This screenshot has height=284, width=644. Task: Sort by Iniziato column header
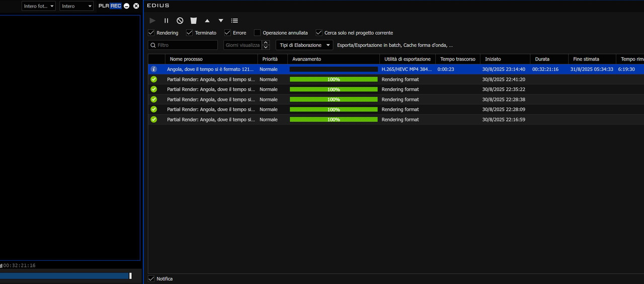click(x=505, y=59)
